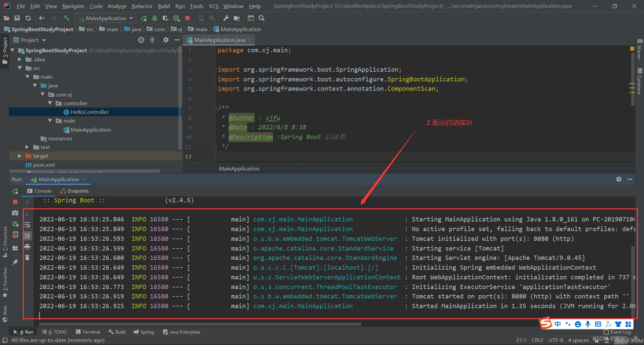Click the Open folder toolbar icon

(6, 18)
